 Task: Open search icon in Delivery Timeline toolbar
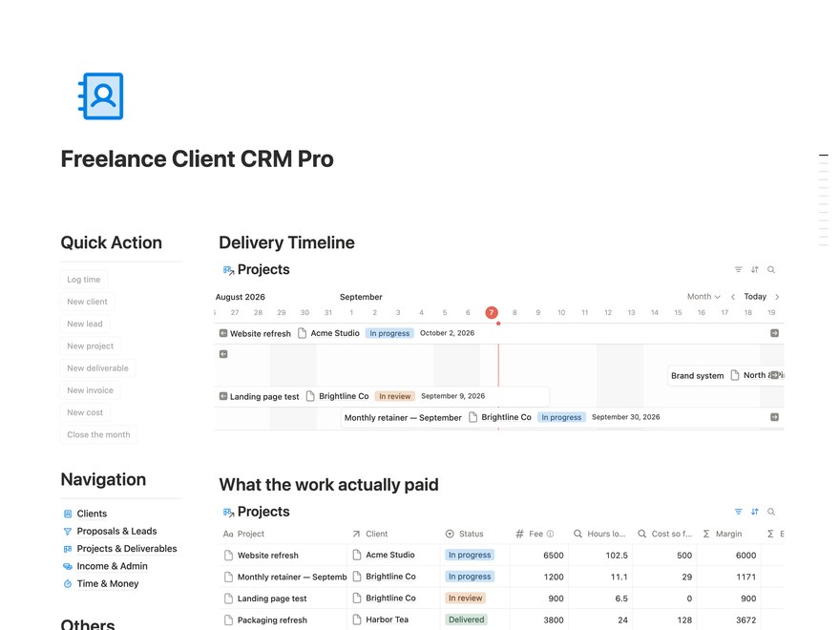(771, 269)
